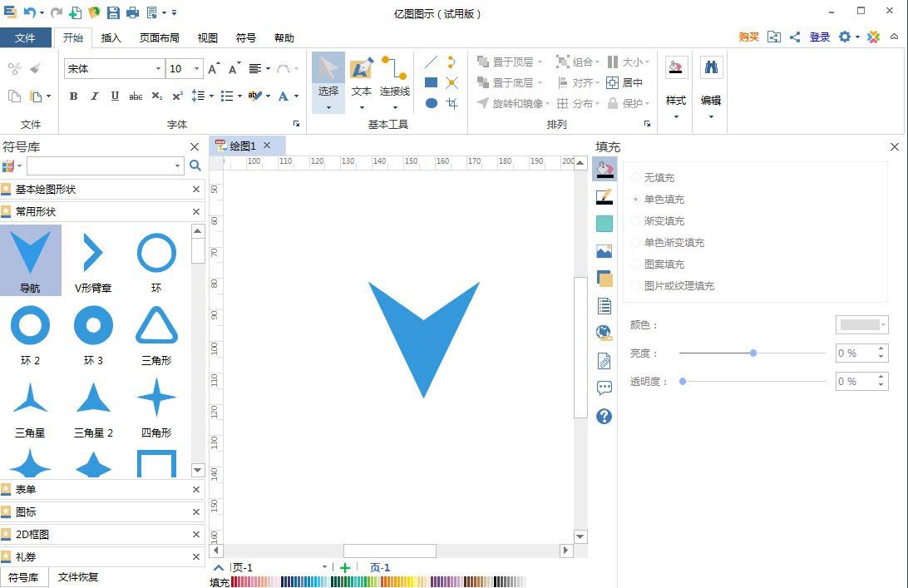Switch to the 插入 ribbon tab
Viewport: 908px width, 588px height.
click(x=112, y=37)
